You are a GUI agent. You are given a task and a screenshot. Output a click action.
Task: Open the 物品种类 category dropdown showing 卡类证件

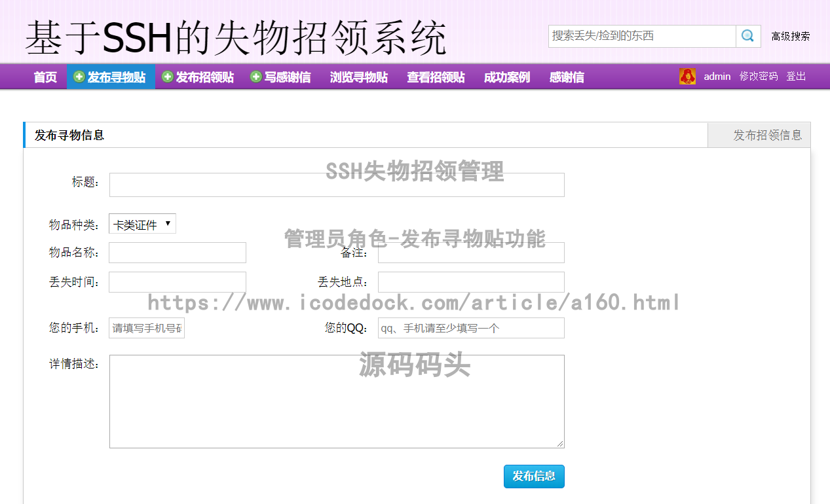coord(142,223)
